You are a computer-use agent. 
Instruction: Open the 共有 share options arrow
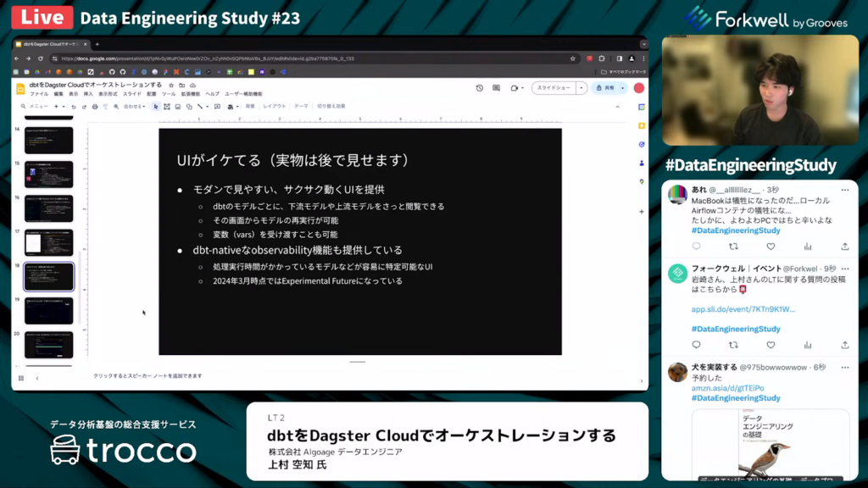pyautogui.click(x=622, y=88)
